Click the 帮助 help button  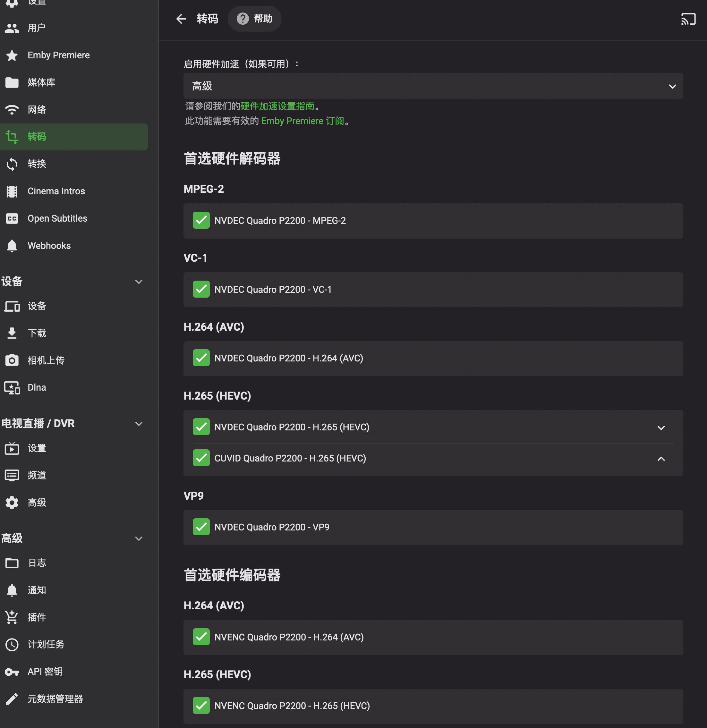[254, 19]
